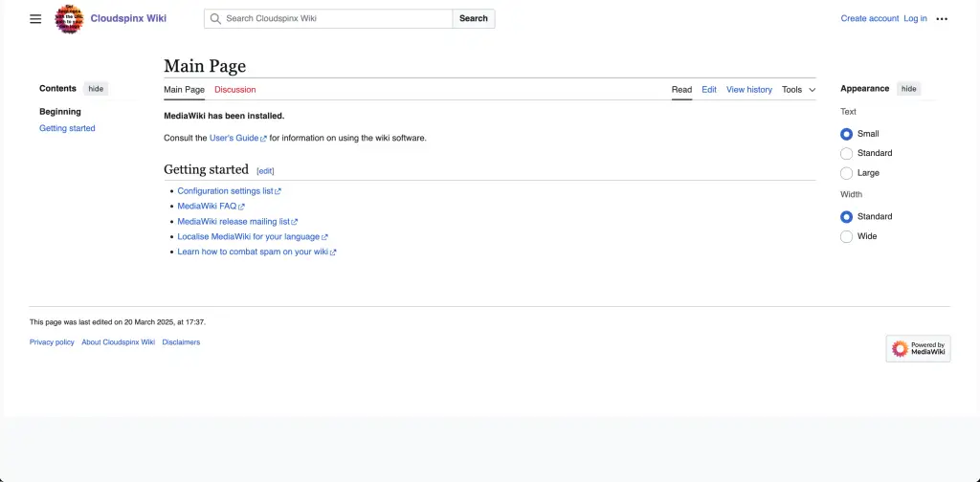
Task: Open Localise MediaWiki for your language
Action: (253, 236)
